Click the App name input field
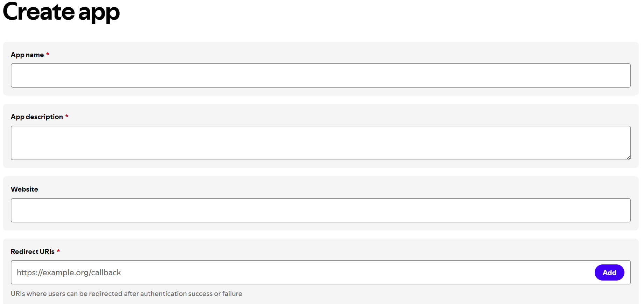Viewport: 644px width, 304px height. click(x=320, y=75)
